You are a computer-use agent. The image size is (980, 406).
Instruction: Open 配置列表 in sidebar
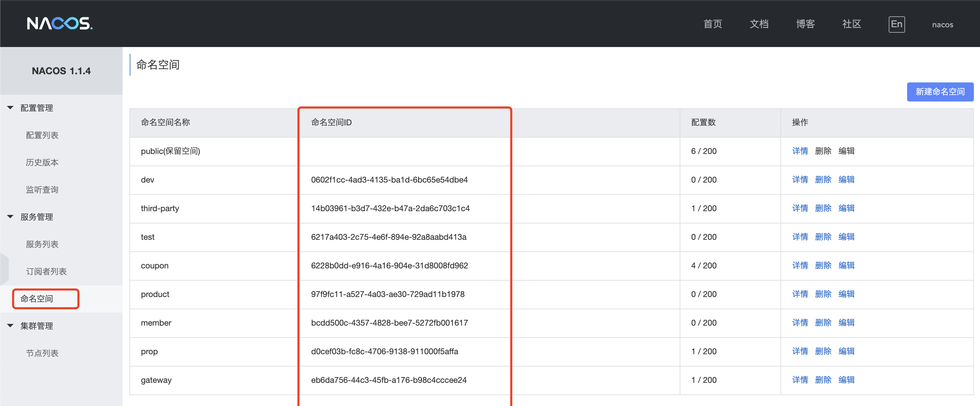42,135
